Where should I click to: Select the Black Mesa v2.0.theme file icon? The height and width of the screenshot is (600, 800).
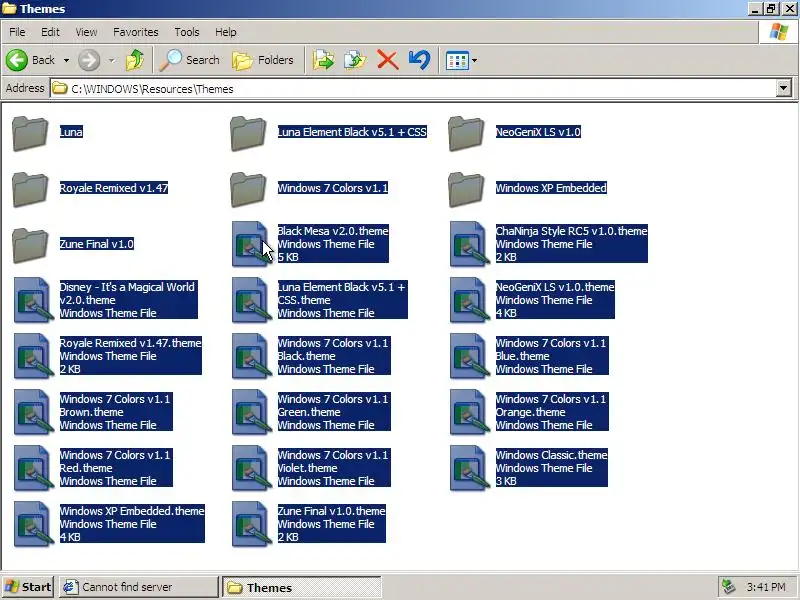coord(251,244)
